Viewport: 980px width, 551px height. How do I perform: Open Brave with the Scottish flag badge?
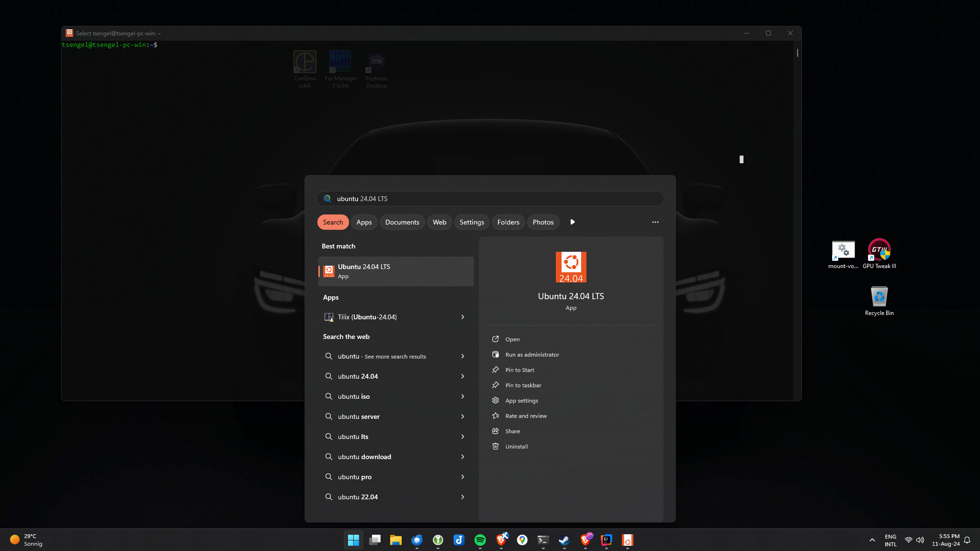pos(501,540)
